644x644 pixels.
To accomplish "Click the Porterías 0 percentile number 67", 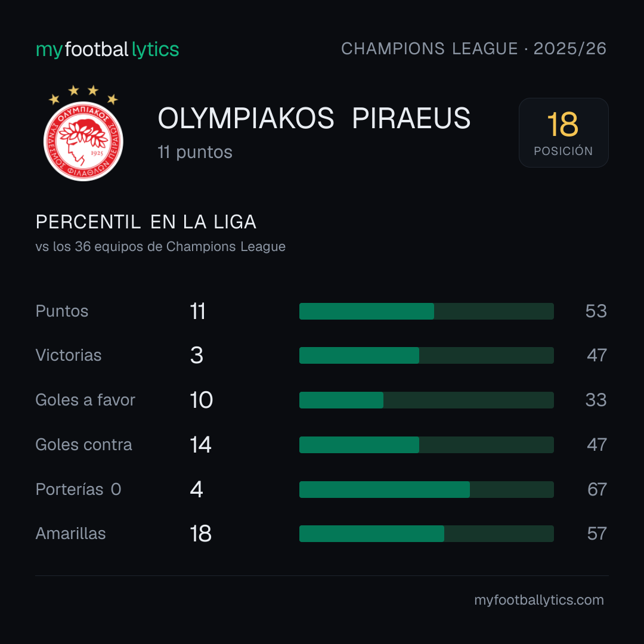I will (597, 490).
